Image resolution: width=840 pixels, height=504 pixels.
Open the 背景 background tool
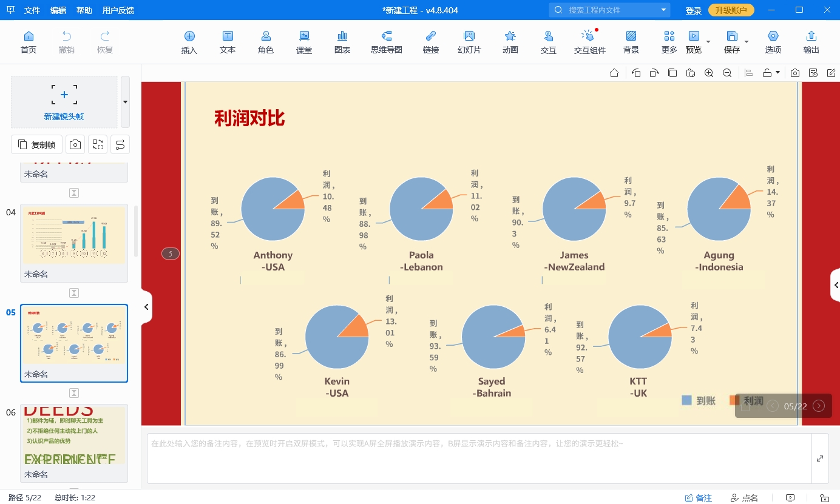coord(631,42)
